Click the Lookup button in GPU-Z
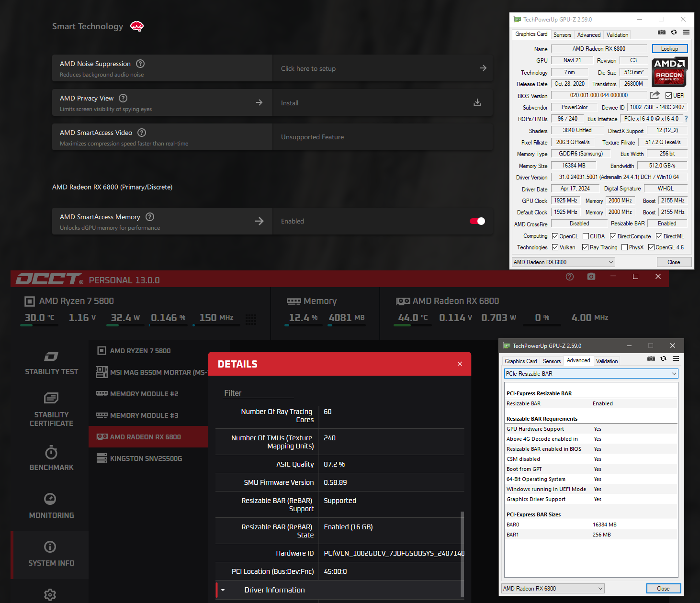Viewport: 700px width, 603px height. (x=669, y=48)
